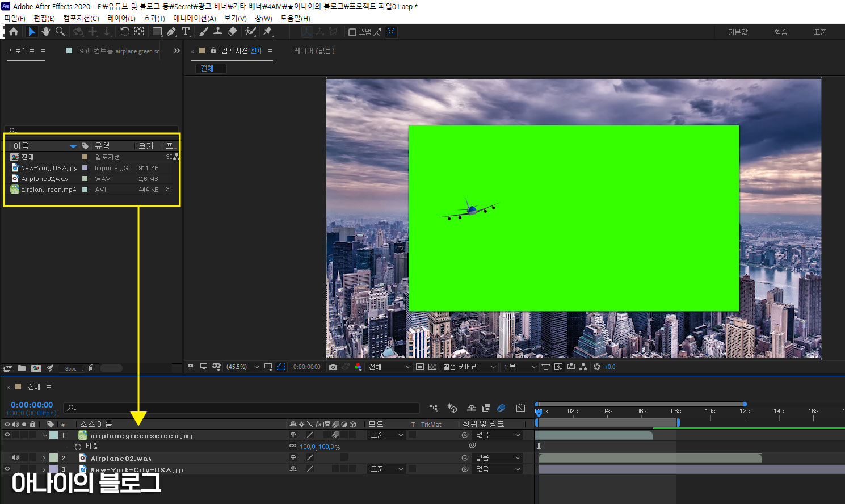Expand the Airplane02.wav layer properties
The width and height of the screenshot is (845, 504).
44,458
